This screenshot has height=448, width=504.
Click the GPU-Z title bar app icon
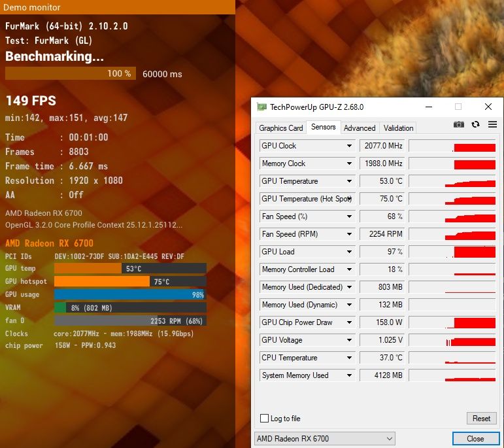(261, 107)
